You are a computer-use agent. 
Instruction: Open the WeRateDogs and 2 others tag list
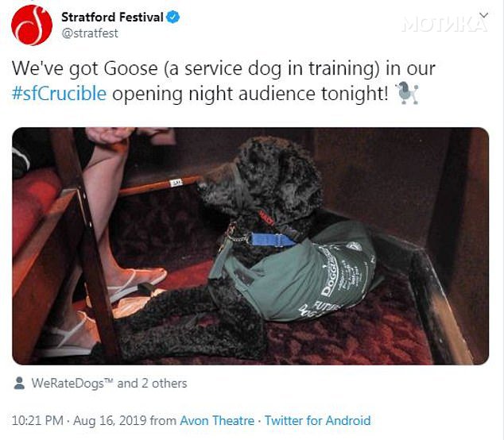(109, 383)
